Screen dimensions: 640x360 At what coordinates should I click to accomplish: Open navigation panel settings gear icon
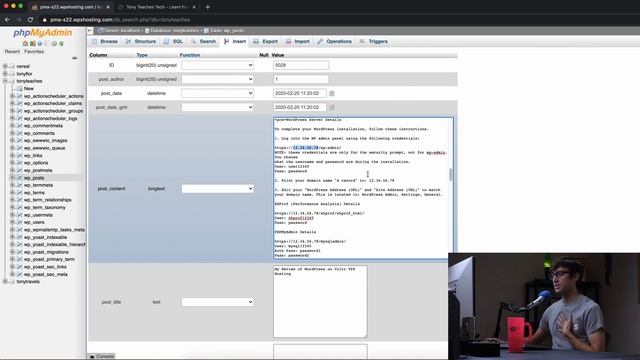click(54, 44)
